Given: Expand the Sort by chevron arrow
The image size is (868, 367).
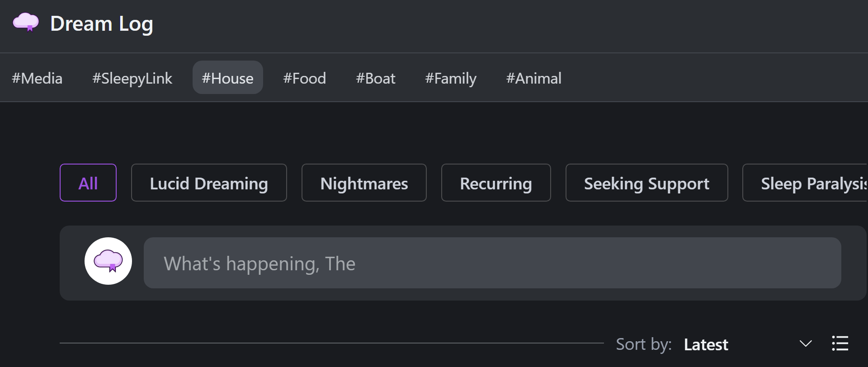Looking at the screenshot, I should click(x=805, y=344).
